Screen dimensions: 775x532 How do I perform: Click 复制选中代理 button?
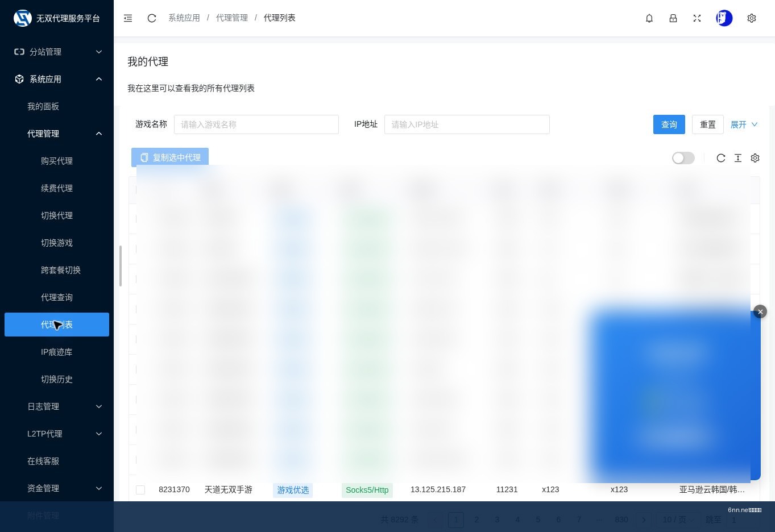coord(170,157)
